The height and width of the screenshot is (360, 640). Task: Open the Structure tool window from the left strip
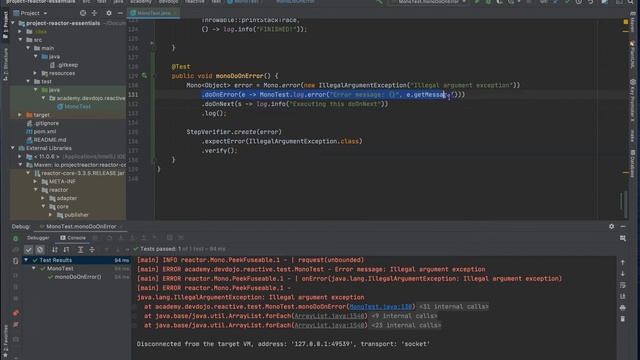tap(5, 64)
